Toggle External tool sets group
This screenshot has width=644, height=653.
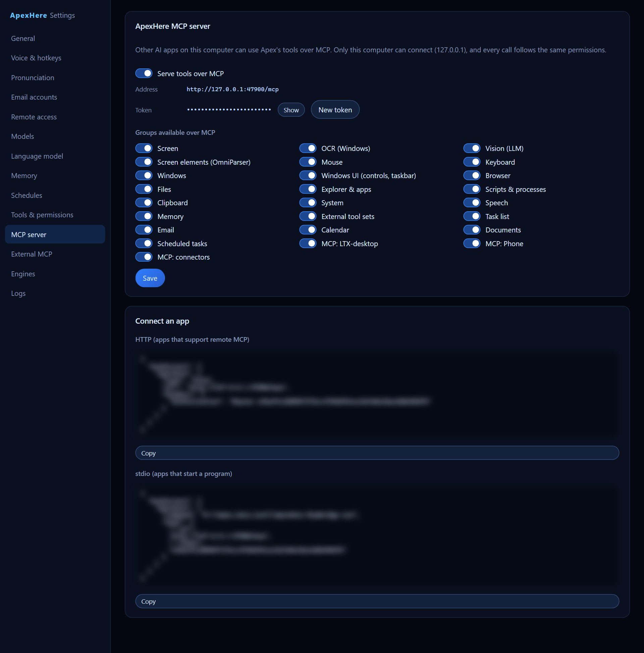tap(308, 216)
